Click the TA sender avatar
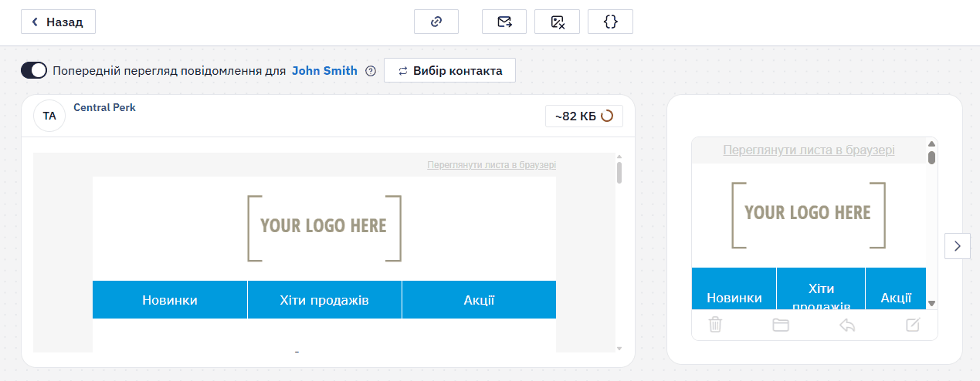 49,116
